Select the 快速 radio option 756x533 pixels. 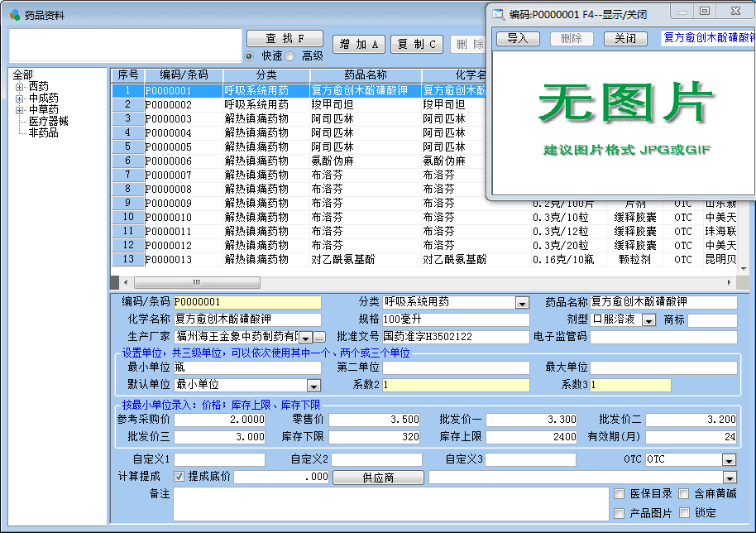(249, 56)
